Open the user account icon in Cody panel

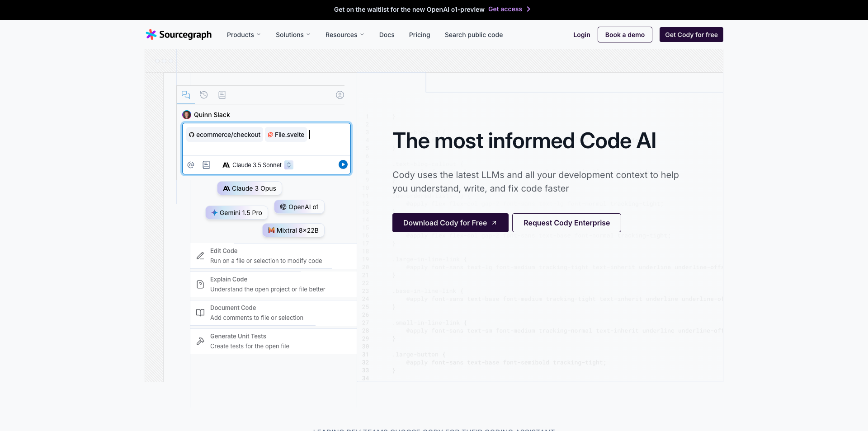pos(340,95)
